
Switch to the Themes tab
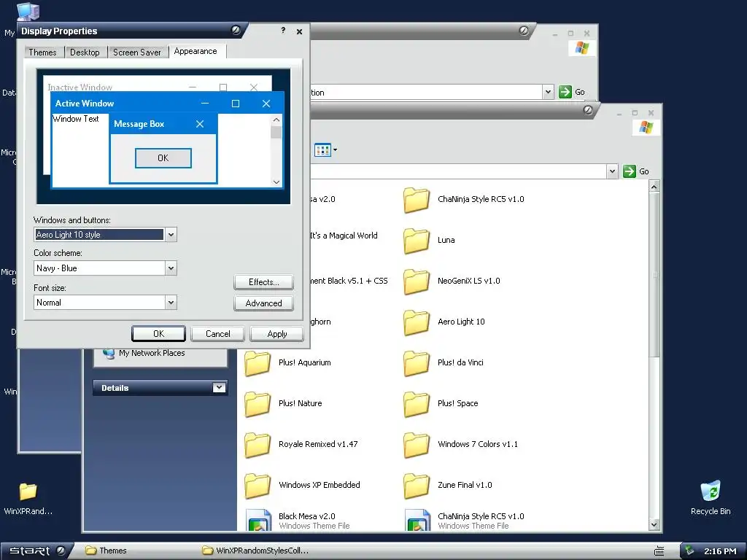[x=42, y=52]
